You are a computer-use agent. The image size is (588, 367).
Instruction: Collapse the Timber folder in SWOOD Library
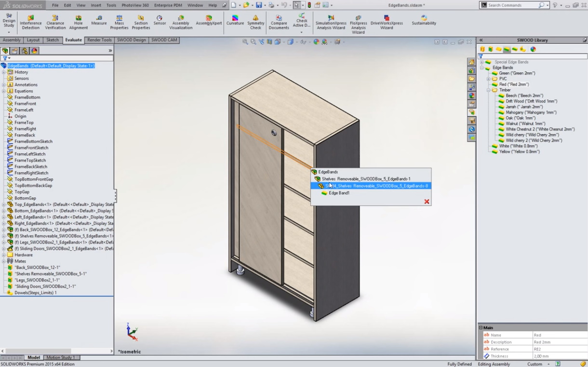tap(488, 90)
